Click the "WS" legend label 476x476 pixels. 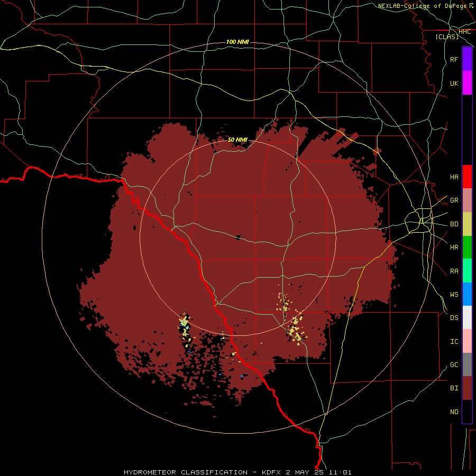click(x=454, y=295)
